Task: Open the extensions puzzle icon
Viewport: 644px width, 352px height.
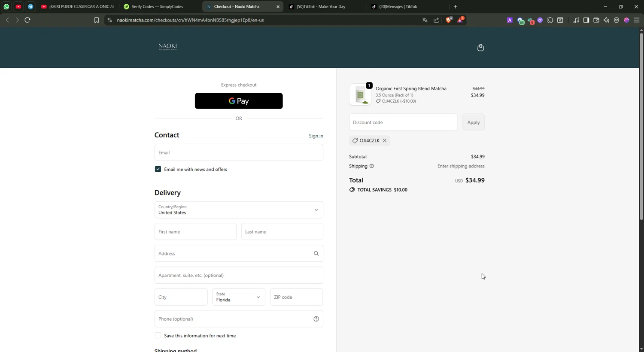Action: 550,20
